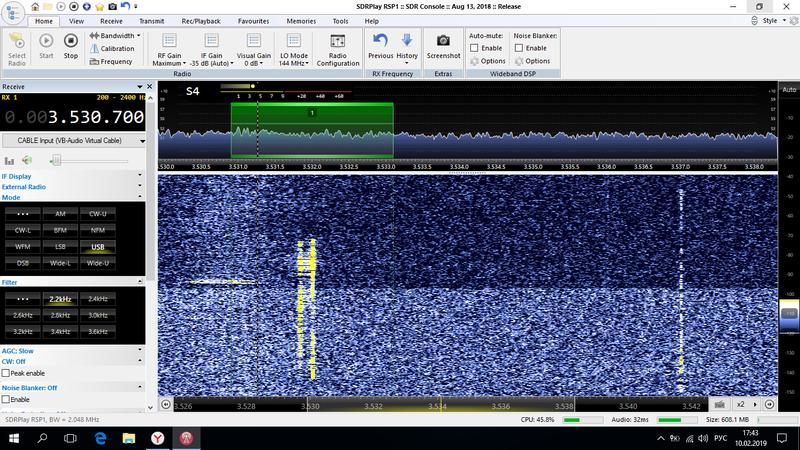
Task: Select the 3.0kHz filter
Action: click(x=97, y=315)
